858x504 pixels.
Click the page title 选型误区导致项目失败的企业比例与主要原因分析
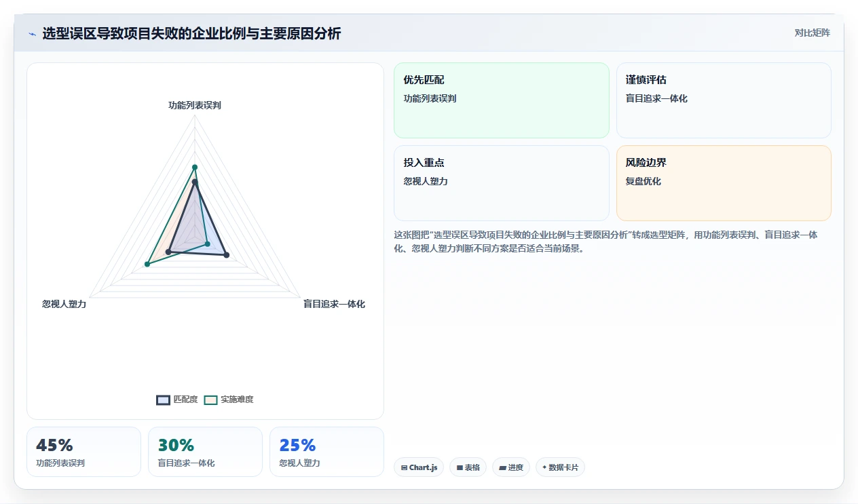click(x=191, y=33)
